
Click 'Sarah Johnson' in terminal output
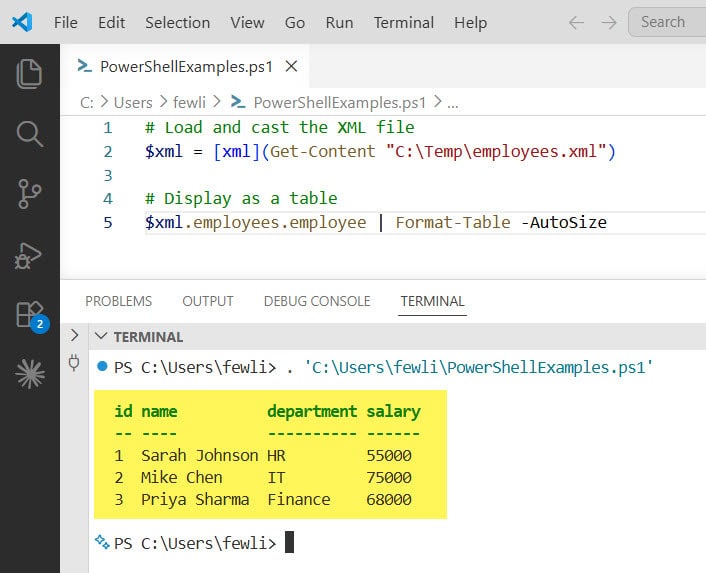coord(199,455)
